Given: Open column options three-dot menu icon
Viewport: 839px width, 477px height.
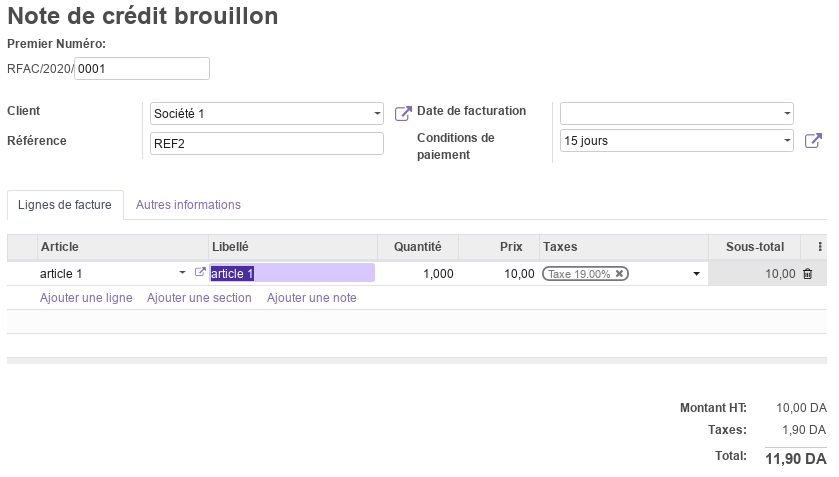Looking at the screenshot, I should click(820, 247).
